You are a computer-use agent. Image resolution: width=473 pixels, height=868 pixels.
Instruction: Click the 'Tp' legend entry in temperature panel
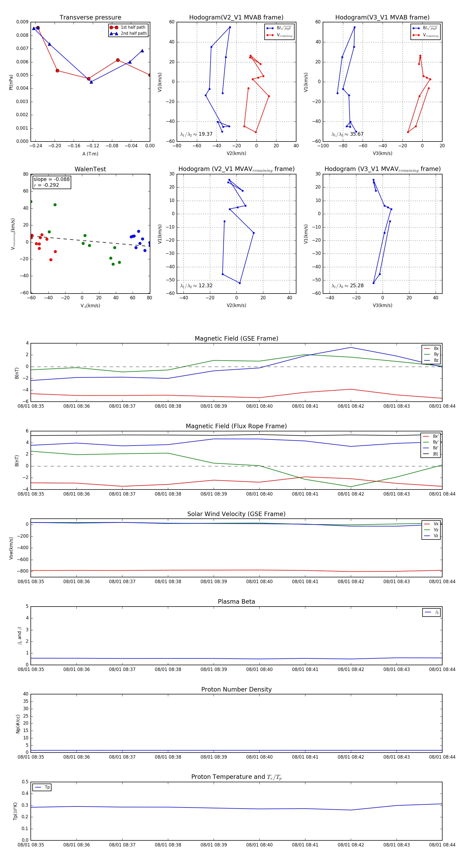(x=42, y=788)
